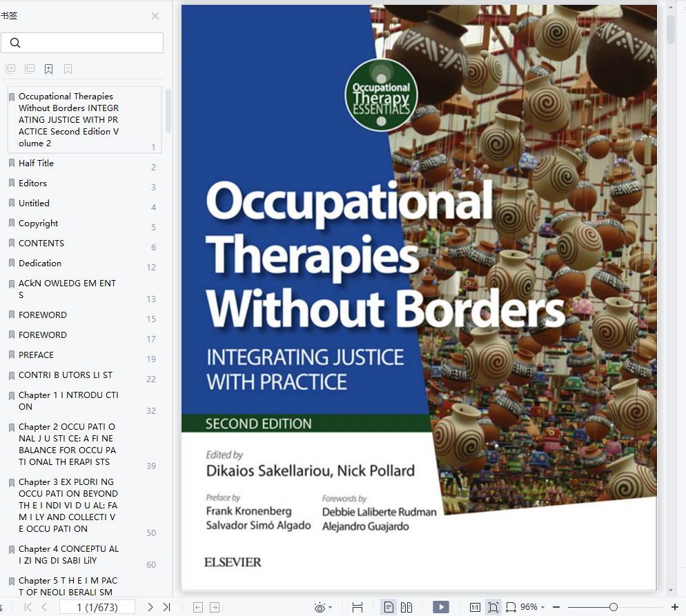686x616 pixels.
Task: Click the Dedication bookmark flag icon
Action: 12,264
